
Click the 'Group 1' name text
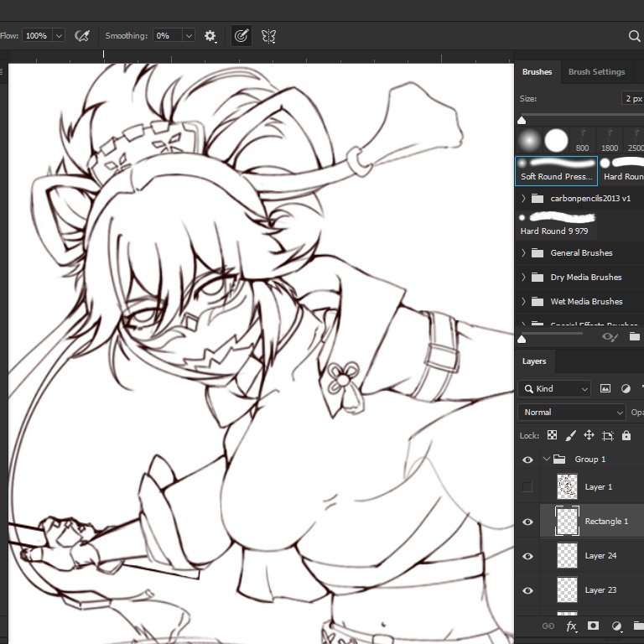click(x=590, y=460)
